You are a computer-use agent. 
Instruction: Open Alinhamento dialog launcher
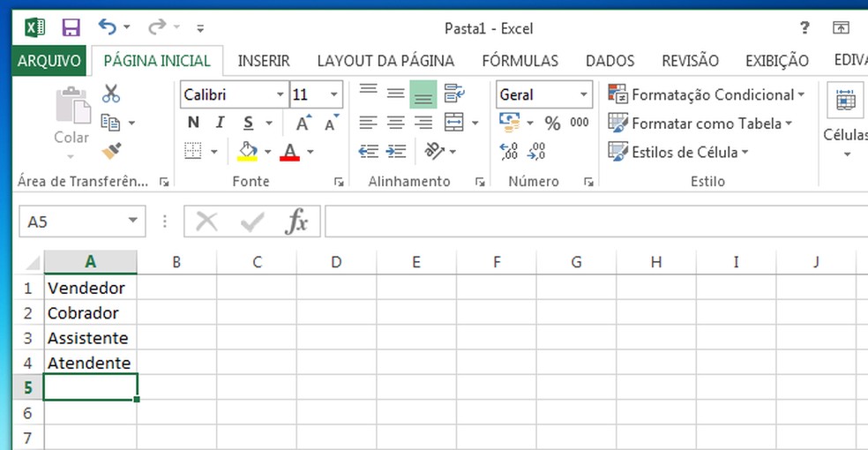(x=480, y=182)
